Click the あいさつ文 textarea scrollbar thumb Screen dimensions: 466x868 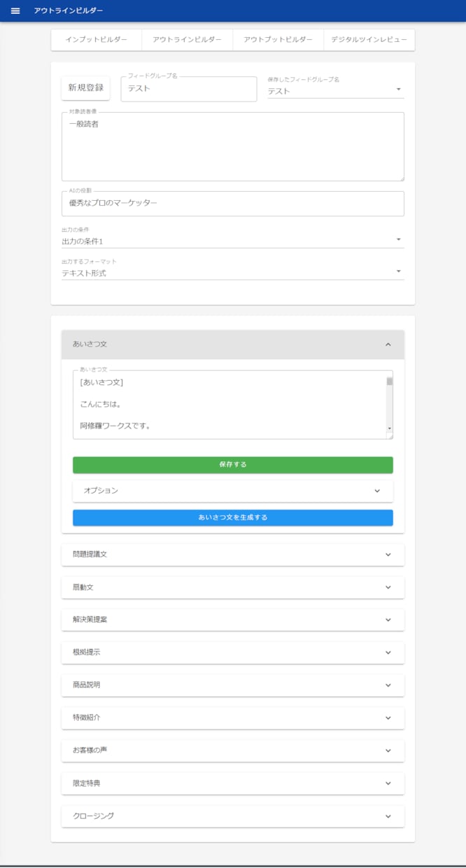click(x=390, y=381)
